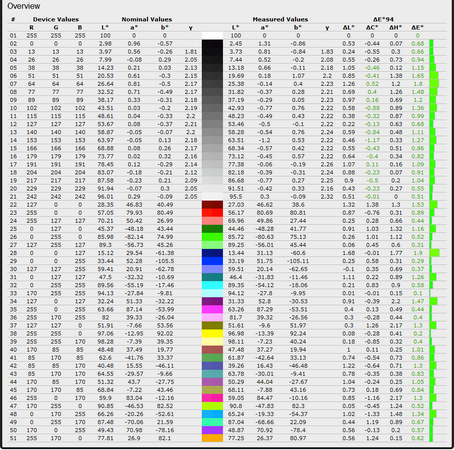Click the dark green swatch in row 25
454x450 pixels.
click(212, 229)
